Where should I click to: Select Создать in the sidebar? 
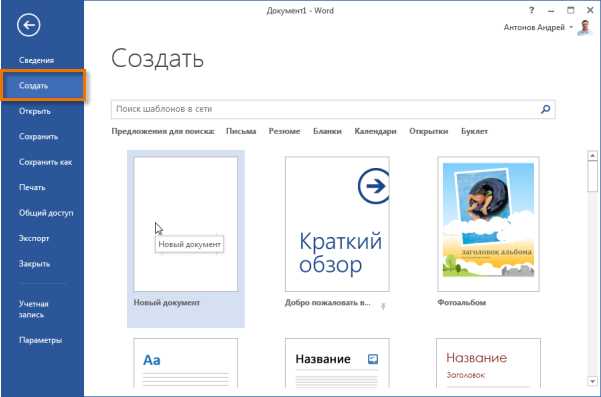pyautogui.click(x=43, y=85)
